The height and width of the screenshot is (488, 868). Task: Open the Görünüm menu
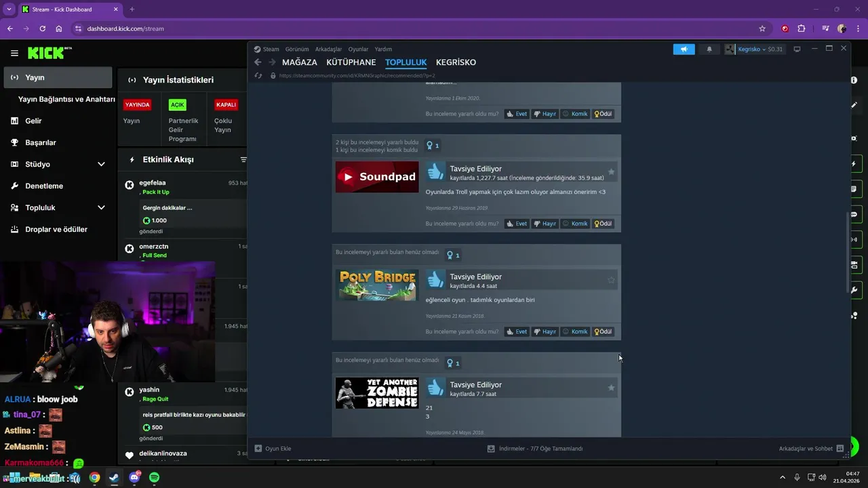(x=297, y=49)
